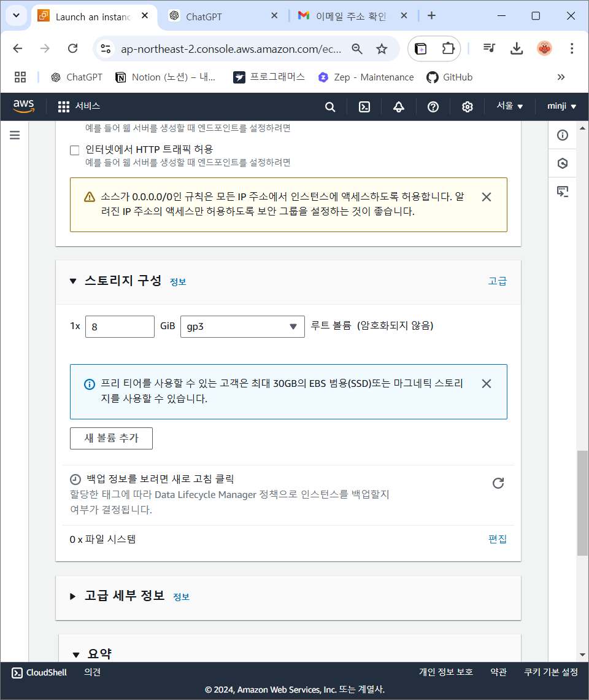The width and height of the screenshot is (589, 700).
Task: Launch CloudShell from the top navigation bar
Action: (x=364, y=107)
